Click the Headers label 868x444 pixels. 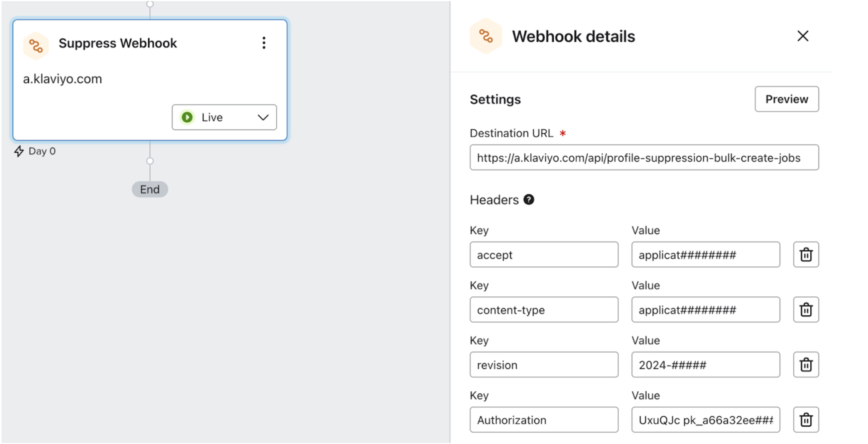494,200
